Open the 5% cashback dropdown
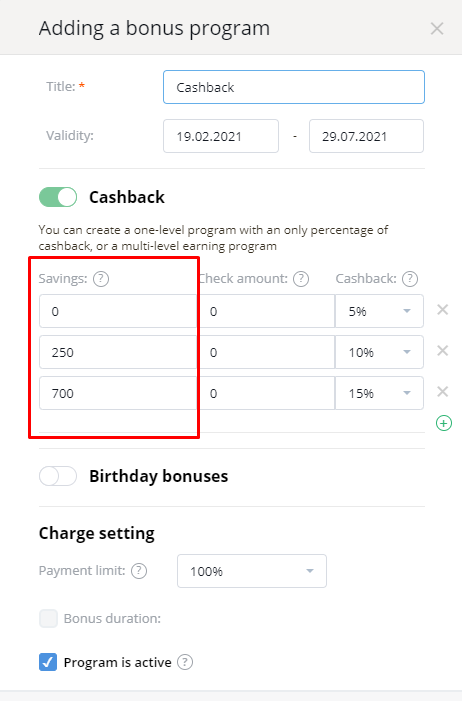This screenshot has width=462, height=701. point(379,311)
